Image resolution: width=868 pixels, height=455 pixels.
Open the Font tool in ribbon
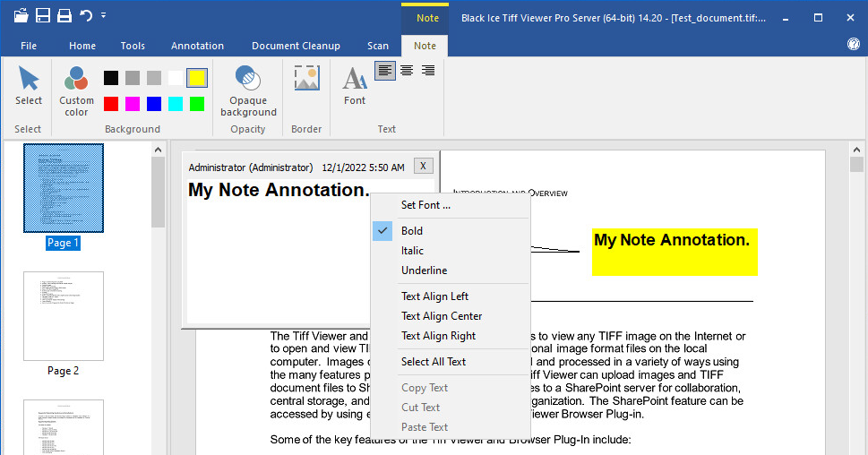(355, 86)
